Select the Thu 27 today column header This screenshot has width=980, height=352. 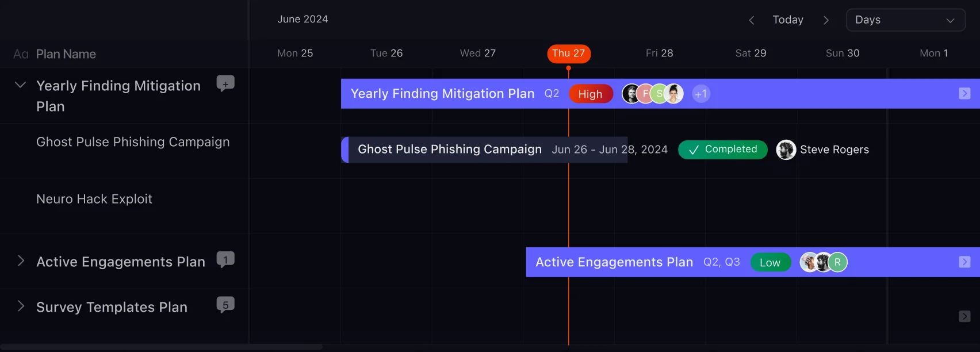coord(569,53)
